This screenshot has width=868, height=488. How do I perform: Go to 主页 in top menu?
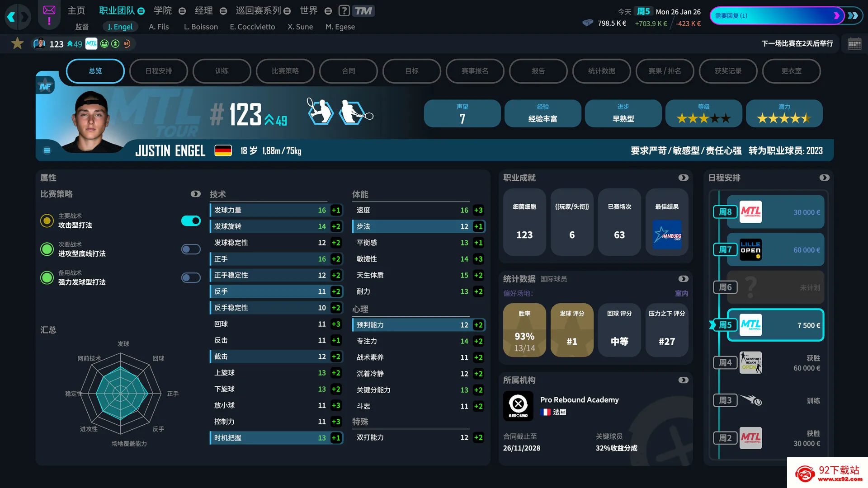76,10
